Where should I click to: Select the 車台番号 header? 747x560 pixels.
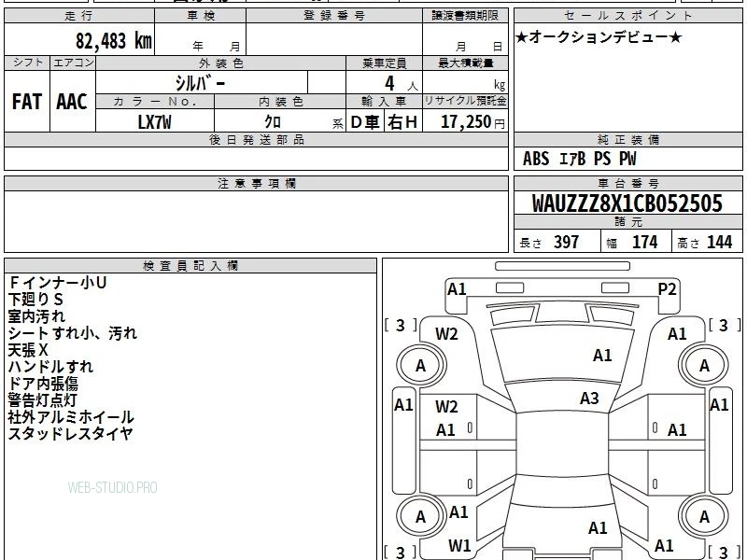click(627, 183)
